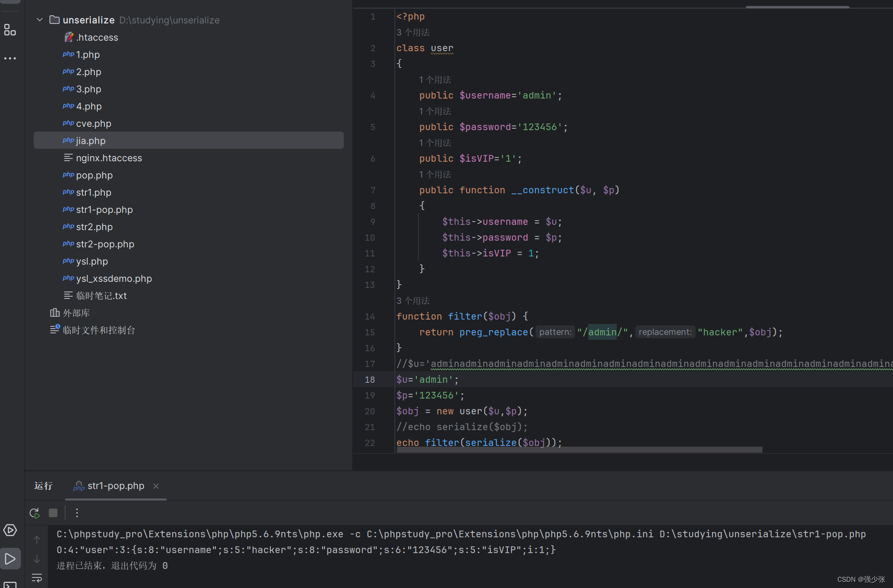
Task: Toggle soft-wrap in console output
Action: [x=37, y=578]
